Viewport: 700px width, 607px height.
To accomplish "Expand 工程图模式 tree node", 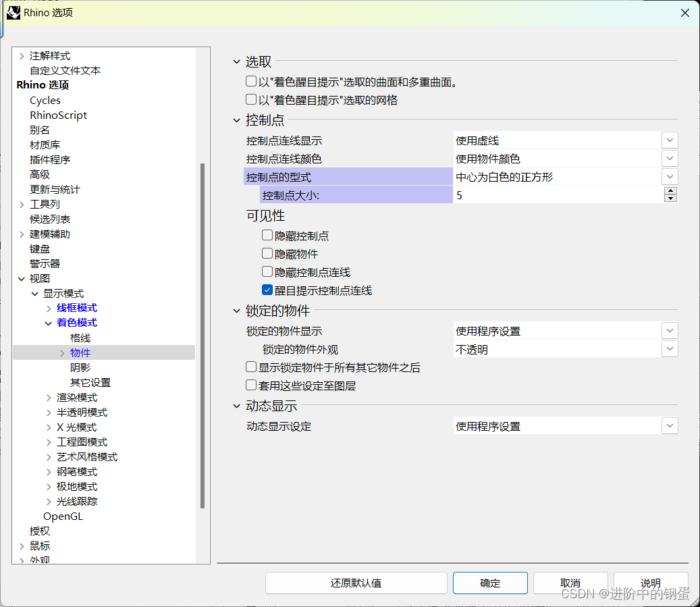I will (49, 442).
